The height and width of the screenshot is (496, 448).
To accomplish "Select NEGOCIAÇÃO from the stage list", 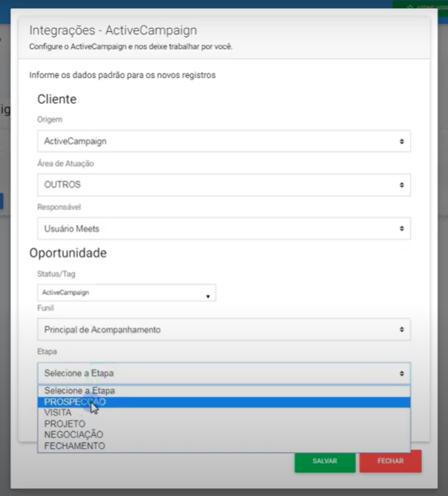I will [224, 435].
